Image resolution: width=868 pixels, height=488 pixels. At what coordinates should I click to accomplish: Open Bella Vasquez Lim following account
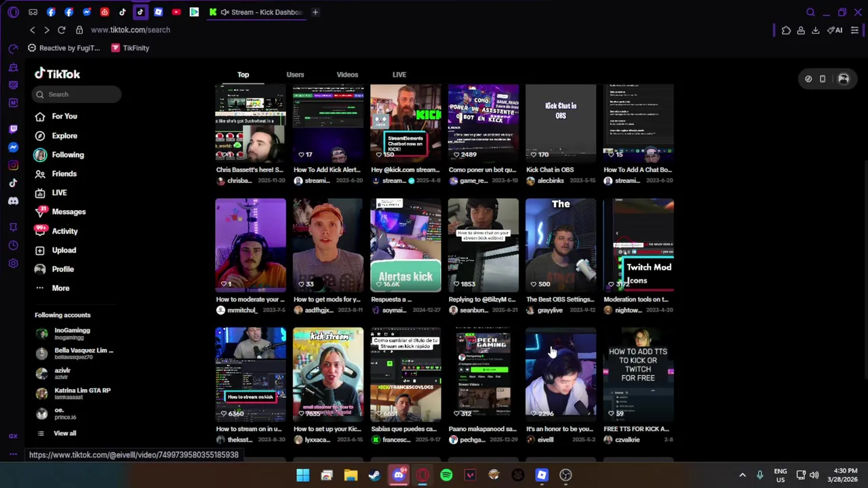click(x=75, y=353)
